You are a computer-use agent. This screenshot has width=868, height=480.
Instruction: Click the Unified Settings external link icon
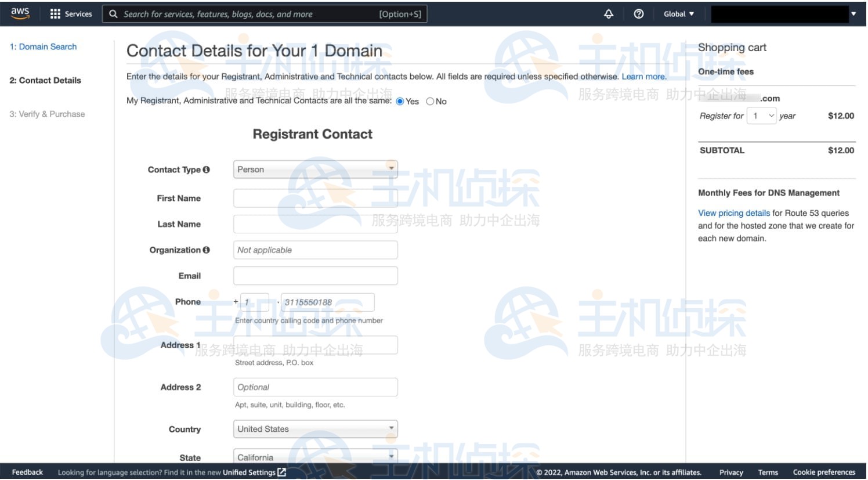click(x=282, y=472)
